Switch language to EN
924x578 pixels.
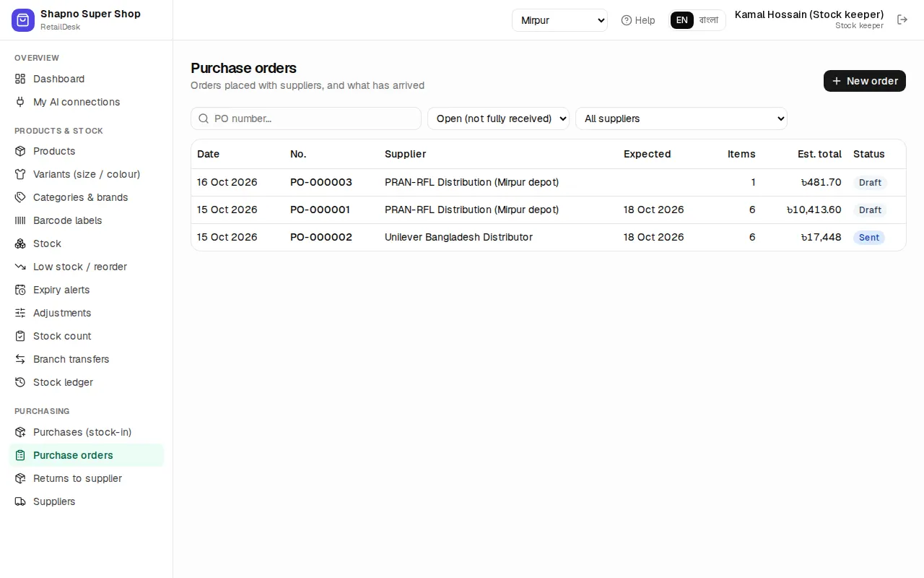pyautogui.click(x=682, y=20)
